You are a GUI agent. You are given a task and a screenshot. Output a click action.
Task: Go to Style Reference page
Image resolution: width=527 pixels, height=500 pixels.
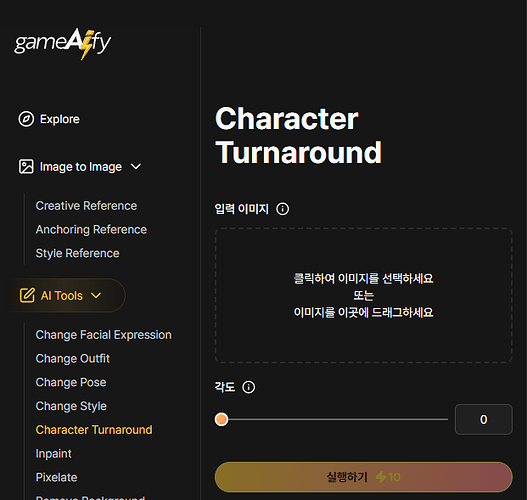pos(78,253)
